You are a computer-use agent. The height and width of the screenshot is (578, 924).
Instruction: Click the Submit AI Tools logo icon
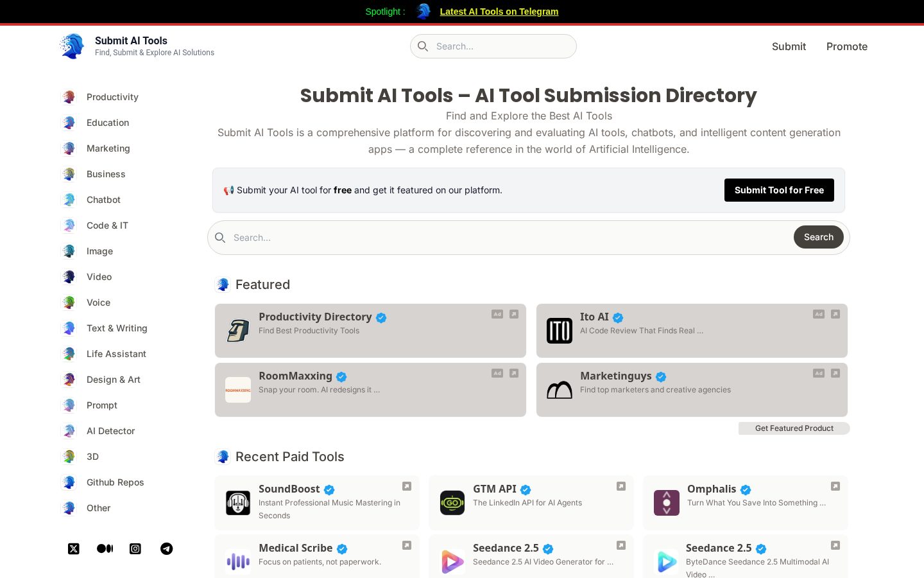click(x=72, y=46)
